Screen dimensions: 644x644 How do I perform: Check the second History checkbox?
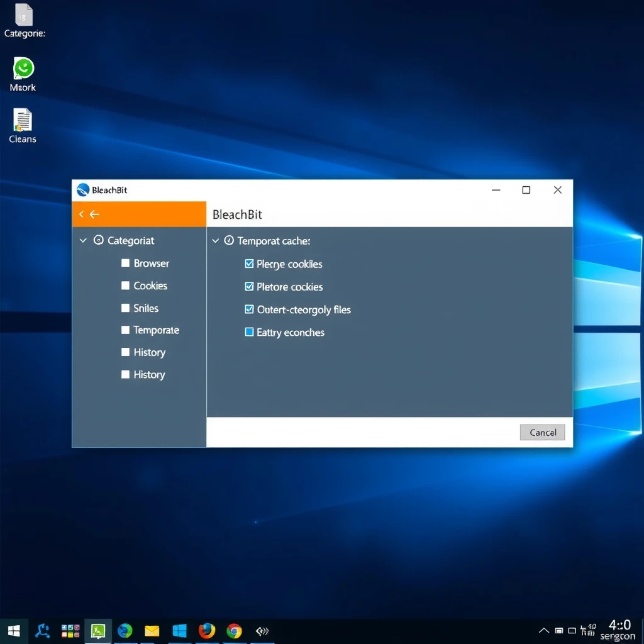[x=125, y=374]
